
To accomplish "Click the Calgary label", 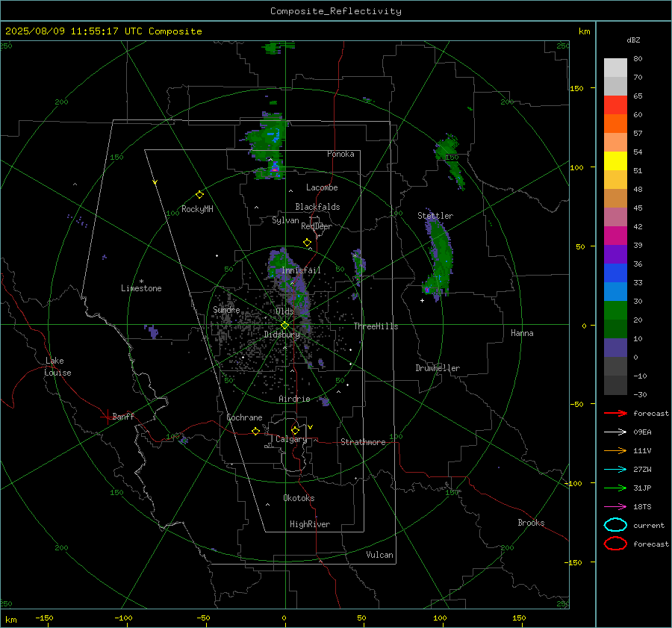I will click(x=291, y=439).
